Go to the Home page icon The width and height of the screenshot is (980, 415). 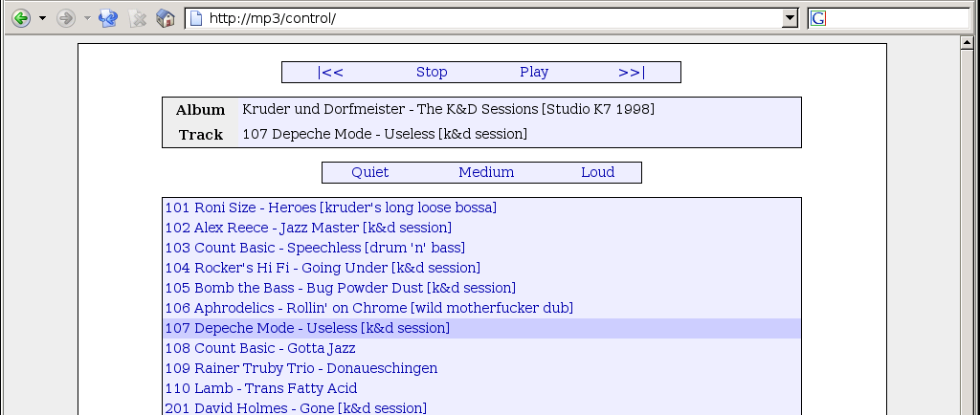[165, 18]
